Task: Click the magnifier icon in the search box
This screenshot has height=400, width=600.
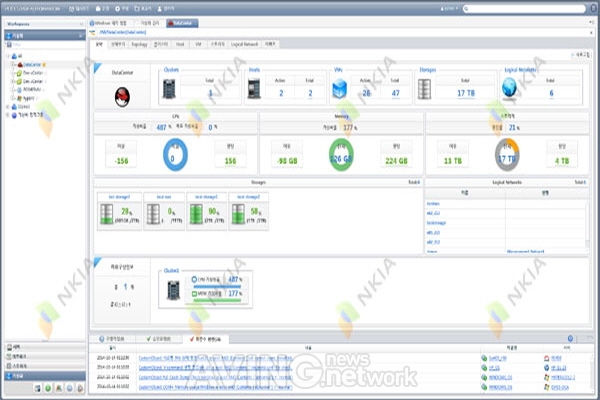Action: coord(466,8)
